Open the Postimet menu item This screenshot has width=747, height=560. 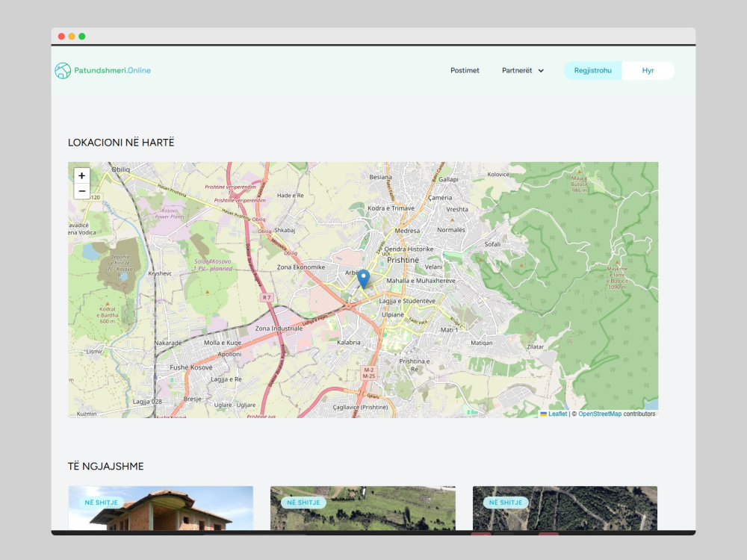point(465,70)
